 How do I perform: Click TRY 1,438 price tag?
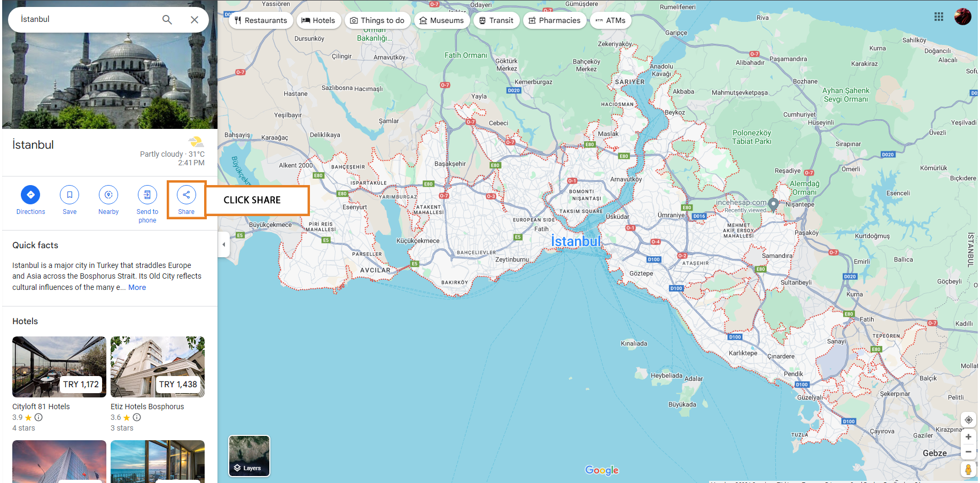(178, 384)
